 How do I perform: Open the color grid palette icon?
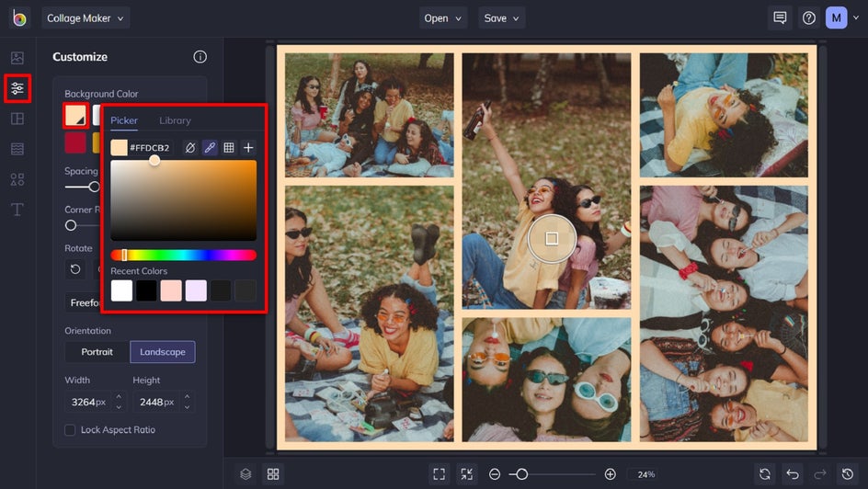click(229, 148)
